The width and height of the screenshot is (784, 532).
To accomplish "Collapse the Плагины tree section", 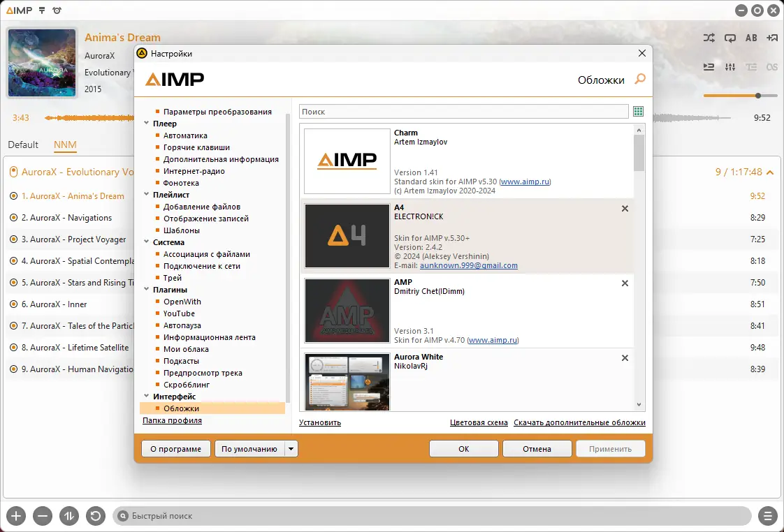I will coord(147,289).
